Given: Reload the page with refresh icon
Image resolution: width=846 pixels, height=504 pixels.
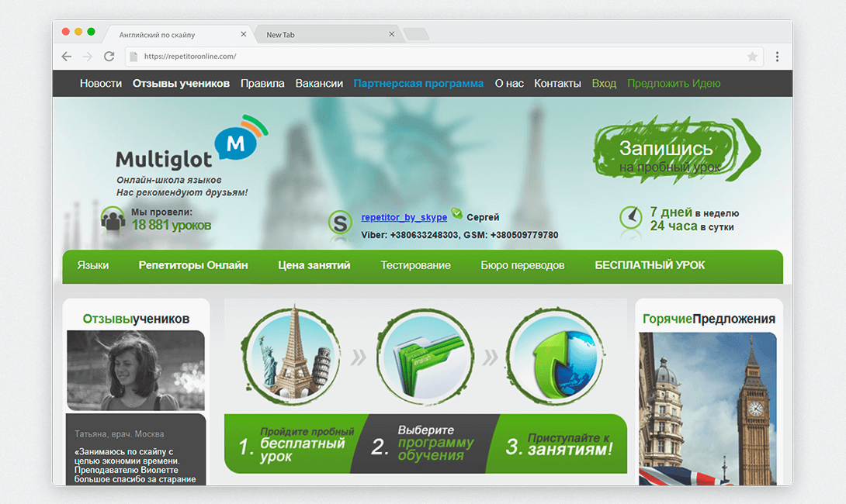Looking at the screenshot, I should tap(109, 57).
